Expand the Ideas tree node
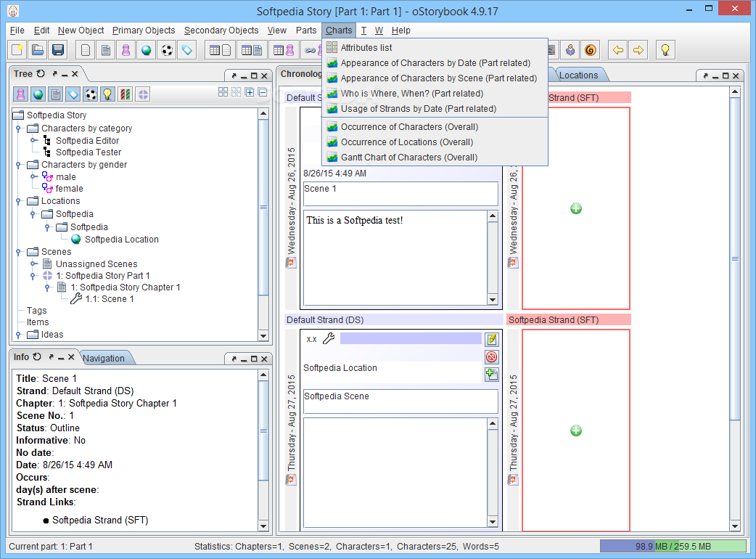756x559 pixels. (x=18, y=334)
